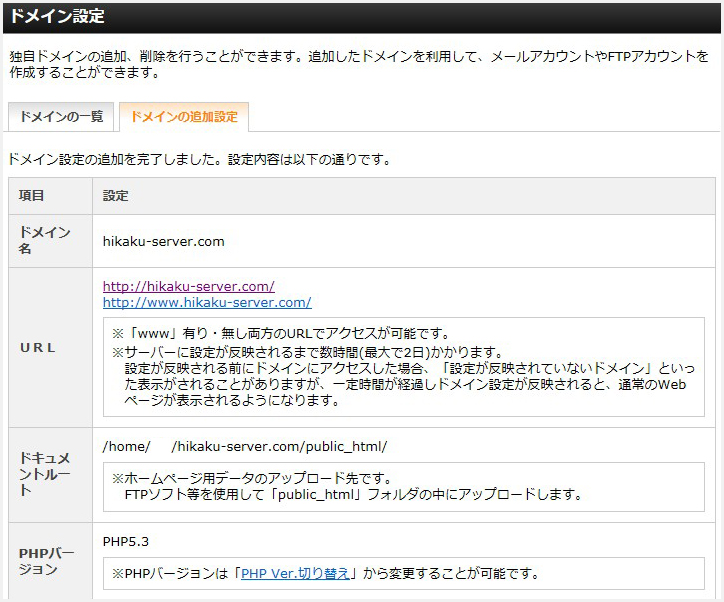Click the PHP version change note box
The image size is (724, 602).
(403, 574)
